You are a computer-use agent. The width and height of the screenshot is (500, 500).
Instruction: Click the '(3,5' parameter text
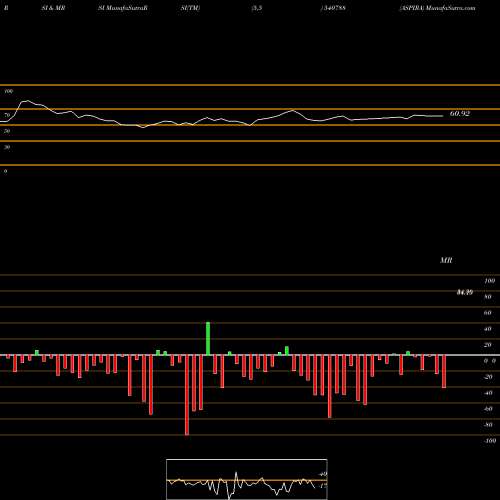point(257,8)
